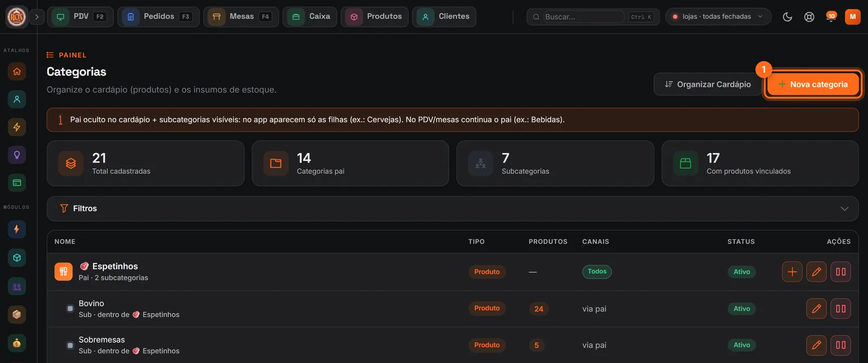This screenshot has height=363, width=868.
Task: Open the Clientes tab
Action: click(x=444, y=17)
